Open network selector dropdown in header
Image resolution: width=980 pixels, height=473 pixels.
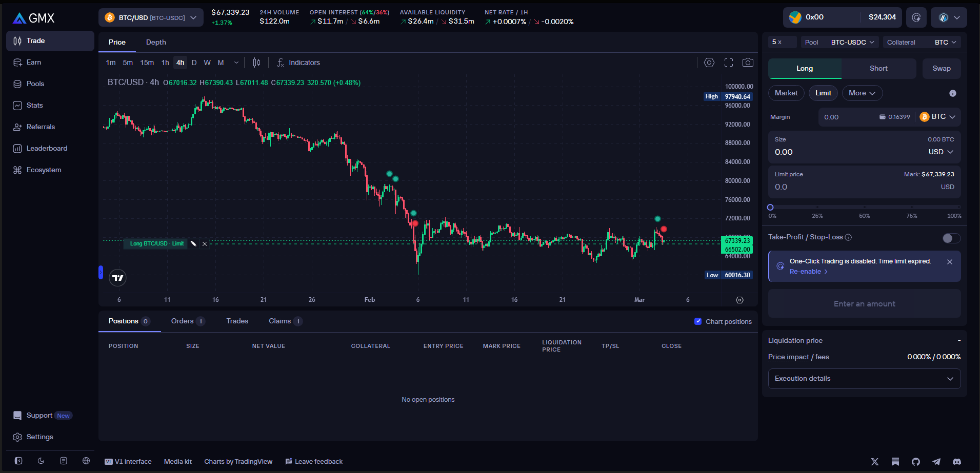click(949, 17)
